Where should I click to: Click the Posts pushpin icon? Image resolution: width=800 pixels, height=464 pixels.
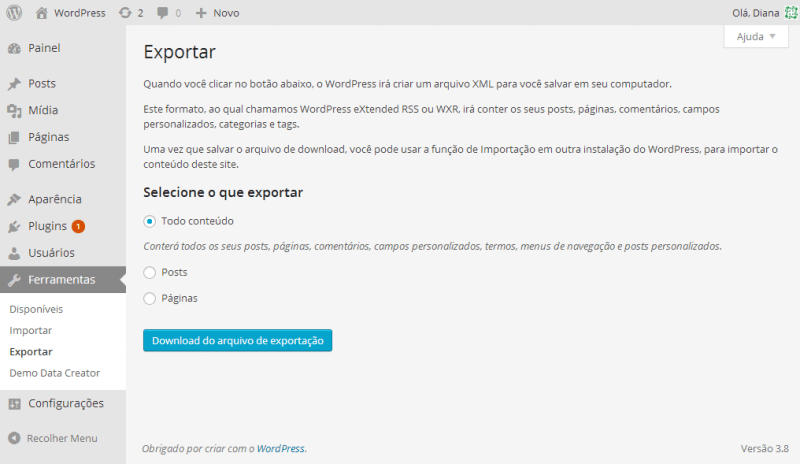[x=14, y=84]
